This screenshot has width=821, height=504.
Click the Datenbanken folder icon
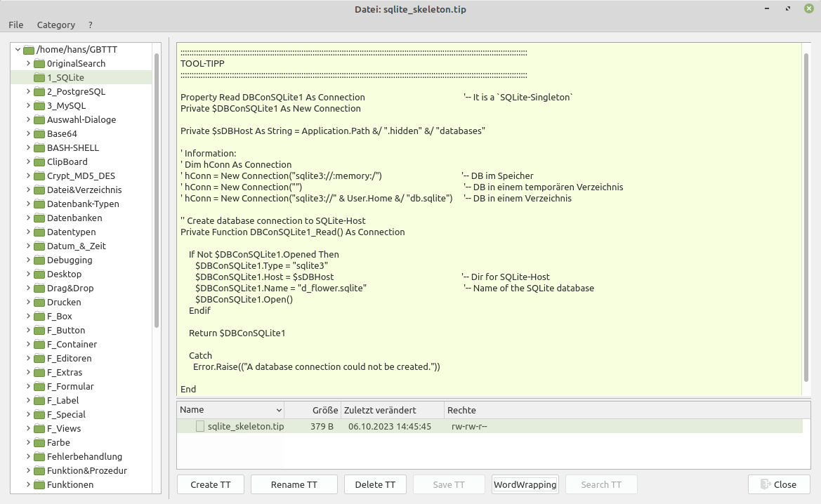tap(39, 218)
